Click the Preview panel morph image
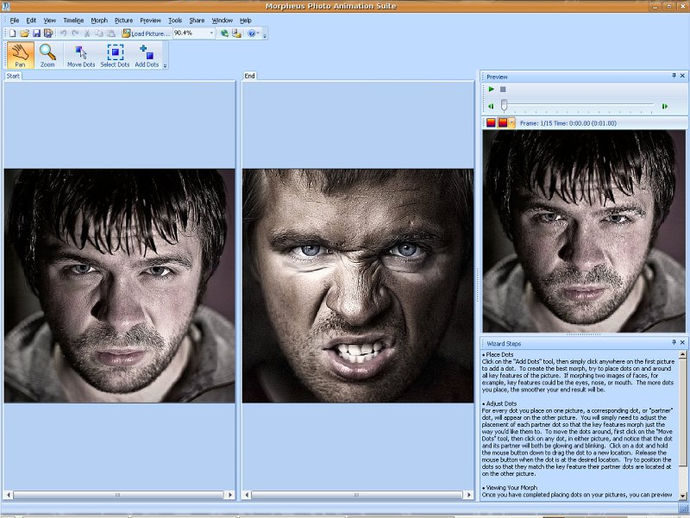Image resolution: width=690 pixels, height=518 pixels. point(584,231)
